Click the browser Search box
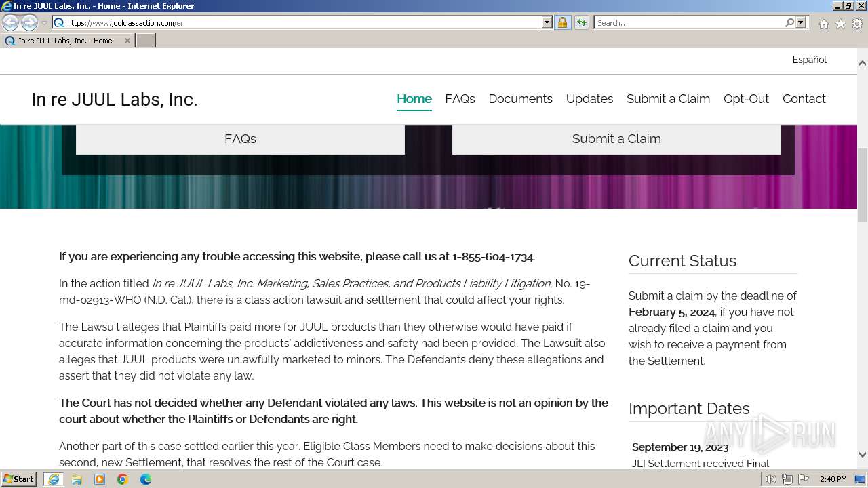This screenshot has width=868, height=488. pos(688,22)
